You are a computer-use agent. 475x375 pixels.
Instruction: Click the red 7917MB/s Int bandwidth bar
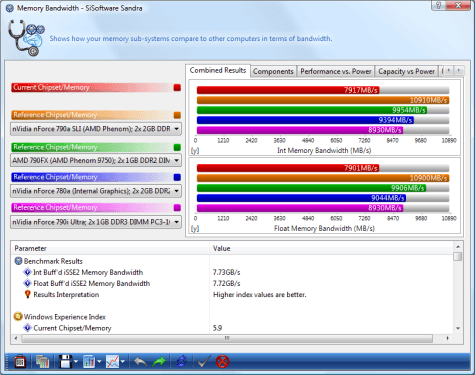(x=288, y=90)
